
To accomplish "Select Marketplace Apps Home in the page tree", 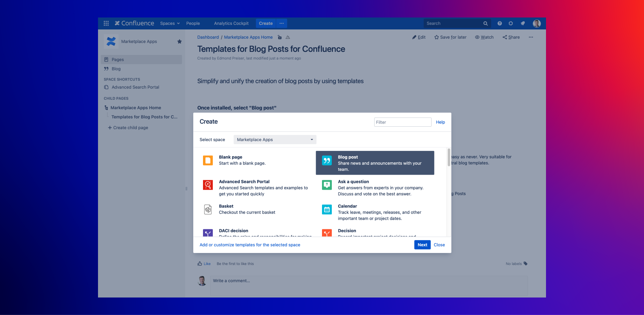I will (x=136, y=108).
